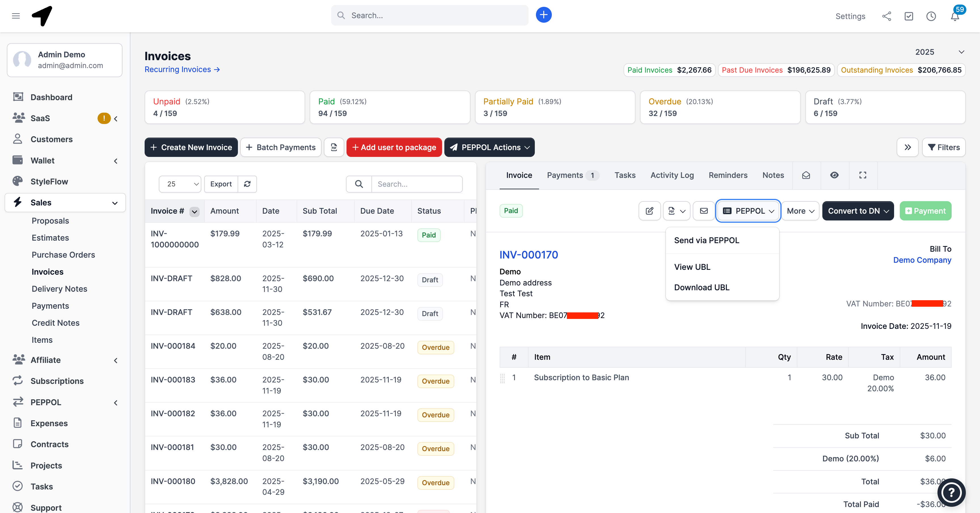Screen dimensions: 980x513
Task: Click the share icon in header
Action: click(886, 16)
